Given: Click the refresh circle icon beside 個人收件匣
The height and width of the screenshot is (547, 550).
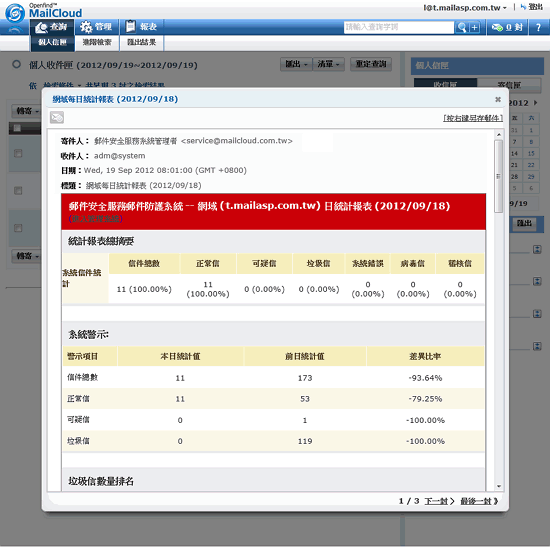Looking at the screenshot, I should [x=16, y=64].
